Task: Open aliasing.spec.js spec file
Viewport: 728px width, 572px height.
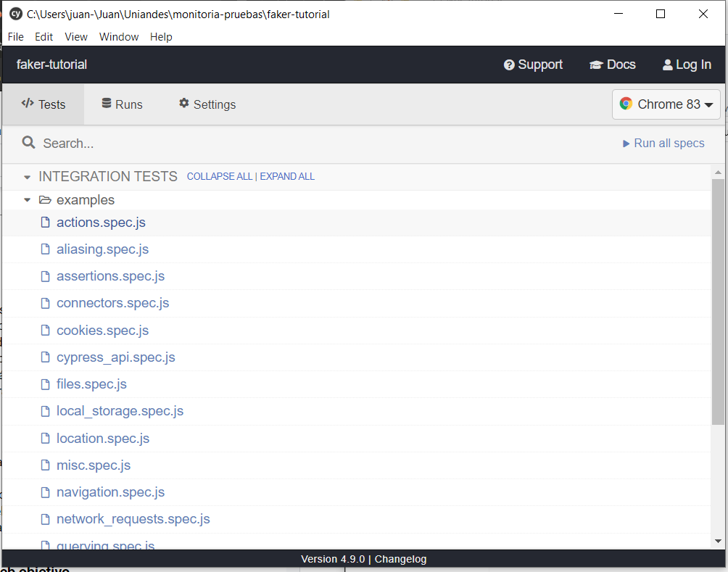Action: pos(103,250)
